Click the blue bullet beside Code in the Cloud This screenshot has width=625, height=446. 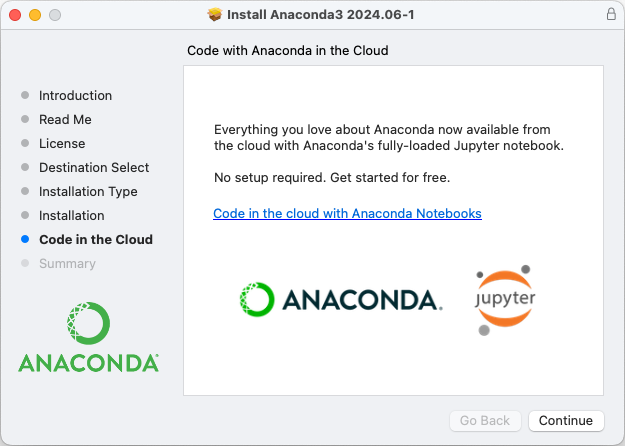25,240
